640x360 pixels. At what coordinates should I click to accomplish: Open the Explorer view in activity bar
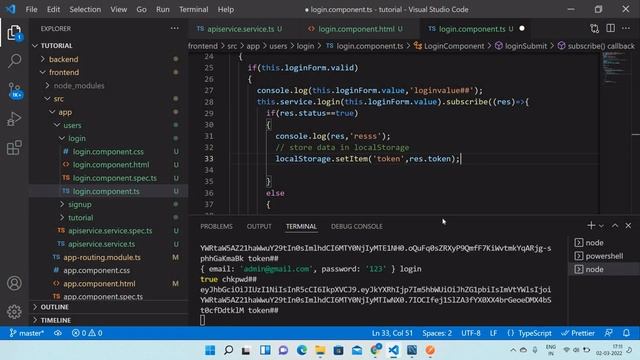(x=14, y=33)
